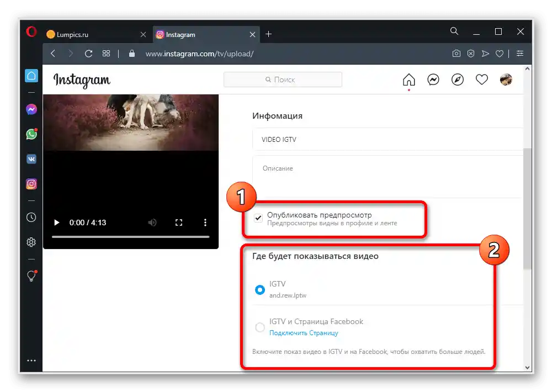Screen dimensions: 552x392
Task: Maximize the Opera window
Action: pyautogui.click(x=498, y=31)
